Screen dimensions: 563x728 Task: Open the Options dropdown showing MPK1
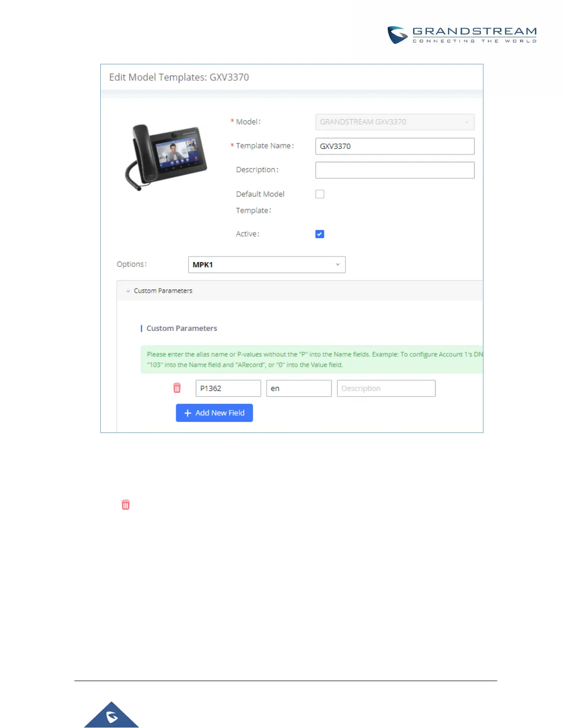pos(267,265)
